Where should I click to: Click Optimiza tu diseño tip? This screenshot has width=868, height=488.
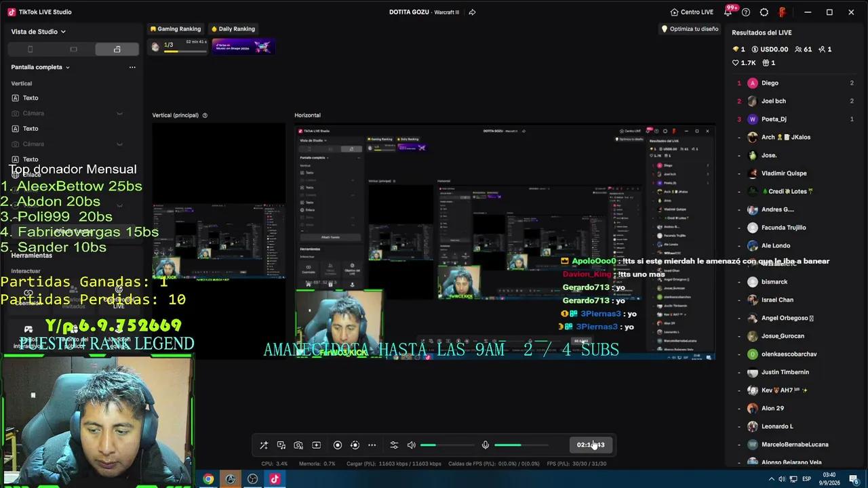(690, 29)
